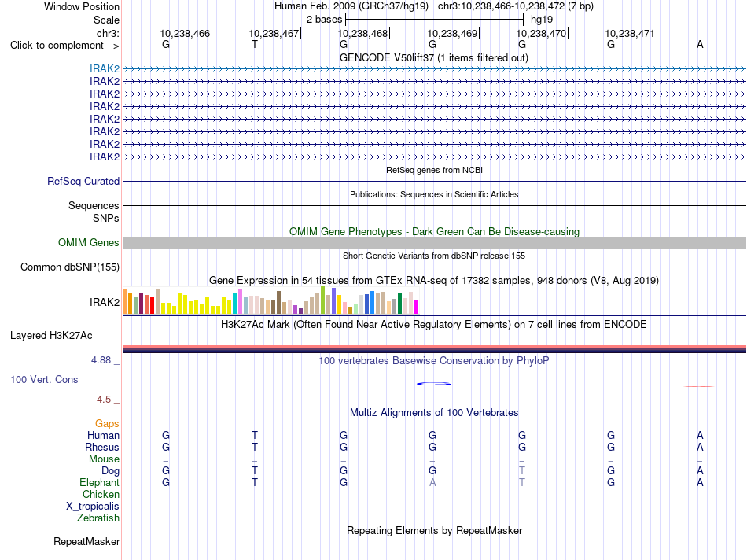Click position label 10,238,468
Image resolution: width=747 pixels, height=560 pixels.
tap(363, 33)
